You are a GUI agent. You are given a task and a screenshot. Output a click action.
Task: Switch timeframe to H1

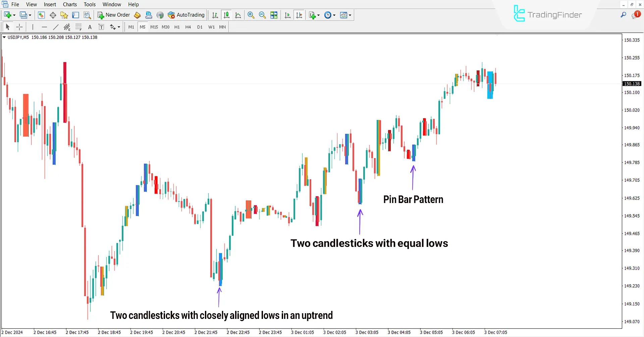[x=177, y=27]
